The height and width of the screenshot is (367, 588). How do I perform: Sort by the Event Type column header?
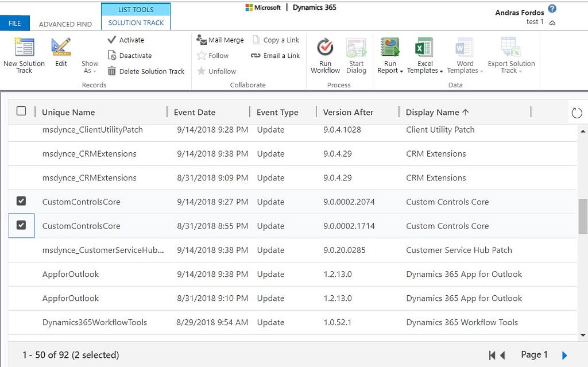click(277, 112)
